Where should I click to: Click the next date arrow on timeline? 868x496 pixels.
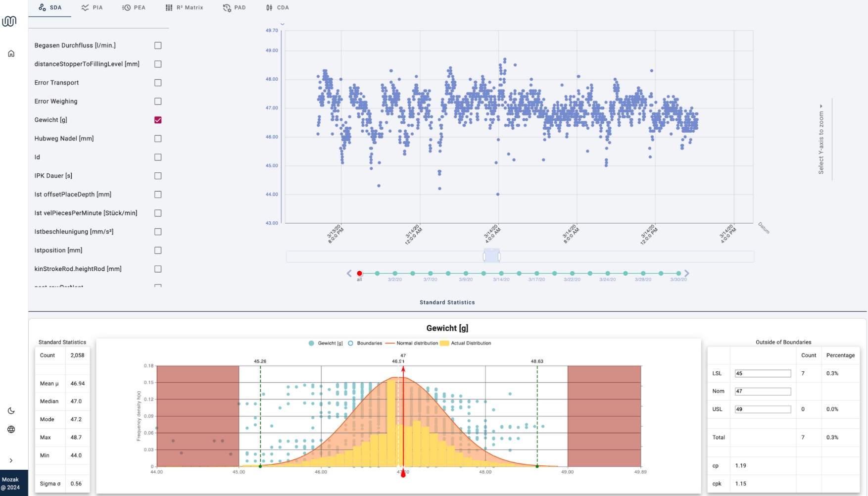click(x=687, y=273)
